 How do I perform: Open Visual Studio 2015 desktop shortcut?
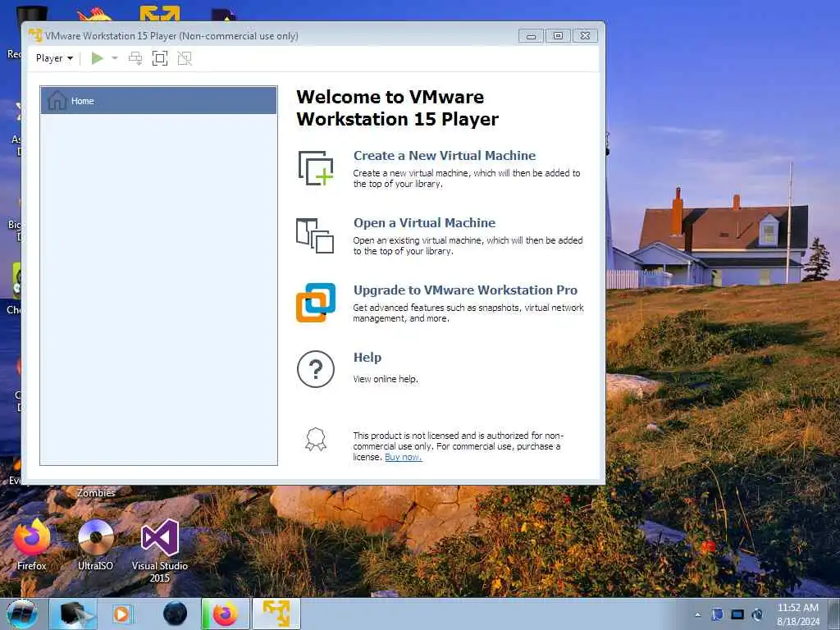(x=160, y=550)
